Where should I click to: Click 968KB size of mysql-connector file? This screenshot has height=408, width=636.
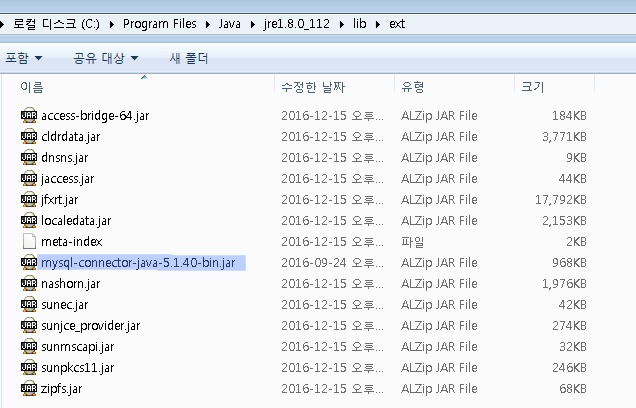[569, 263]
